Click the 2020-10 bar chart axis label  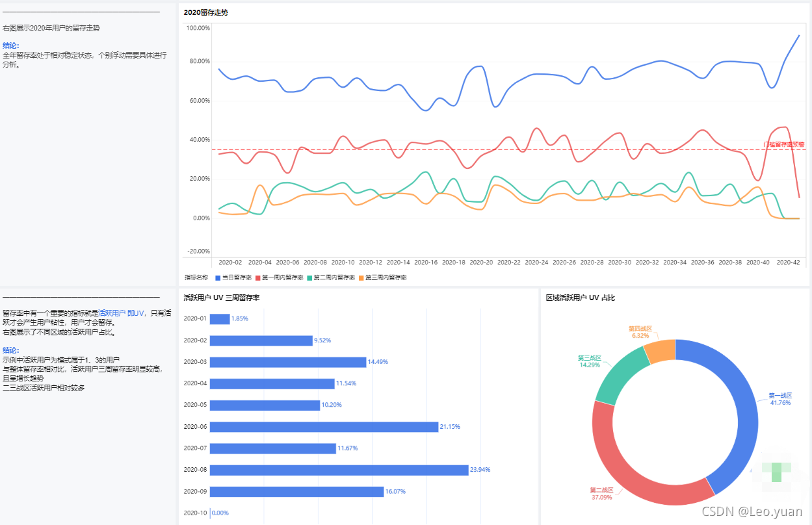click(x=195, y=513)
